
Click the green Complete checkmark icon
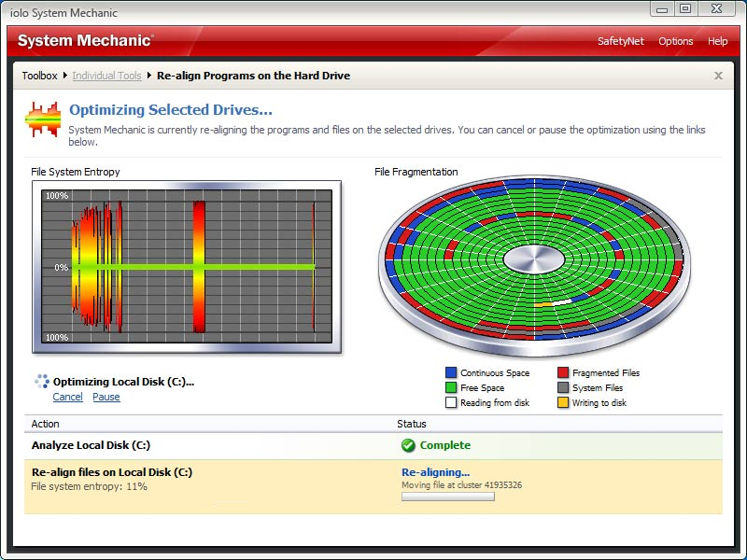(x=408, y=445)
